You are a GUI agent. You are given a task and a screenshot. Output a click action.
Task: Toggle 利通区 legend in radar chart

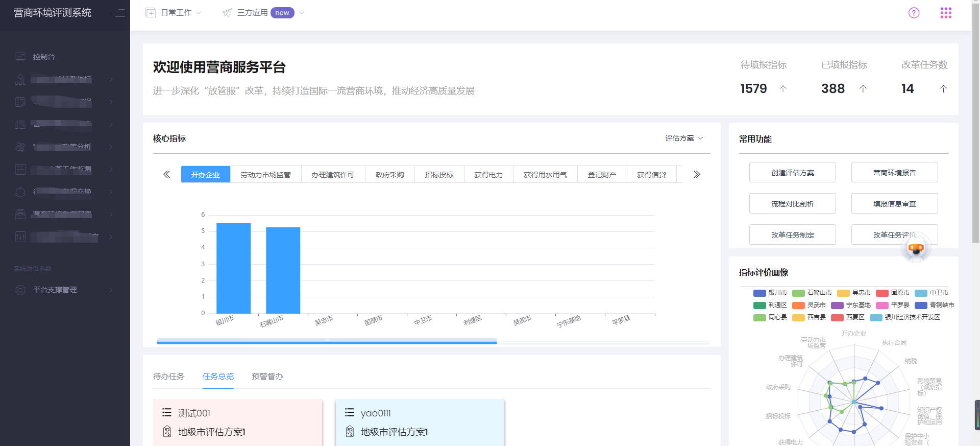click(x=770, y=305)
